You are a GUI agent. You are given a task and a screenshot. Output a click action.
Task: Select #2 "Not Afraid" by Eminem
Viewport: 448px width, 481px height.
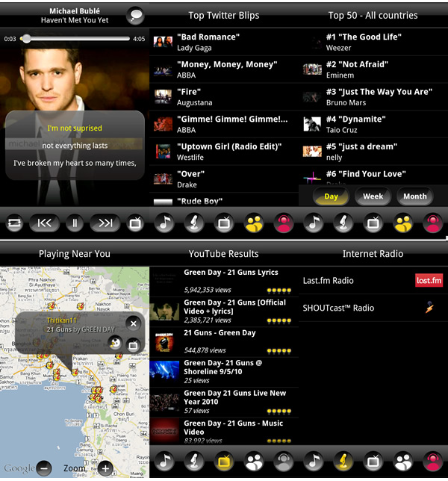click(x=373, y=69)
